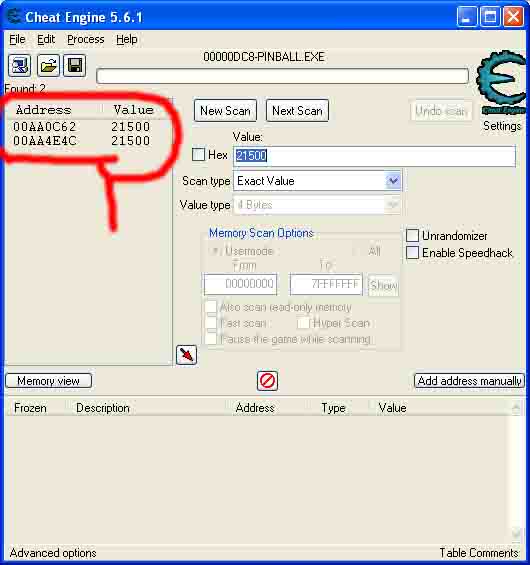Click the From address field
This screenshot has height=565, width=530.
coord(240,284)
